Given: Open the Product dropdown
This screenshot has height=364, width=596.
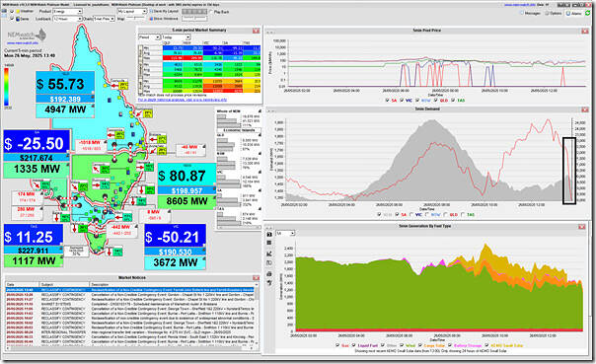Looking at the screenshot, I should point(67,12).
